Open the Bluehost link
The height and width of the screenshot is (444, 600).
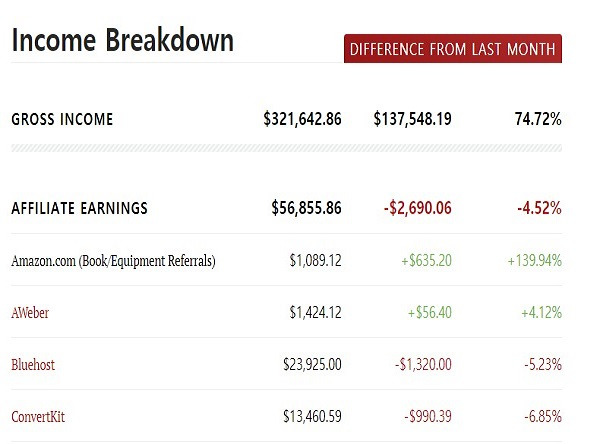click(x=33, y=364)
